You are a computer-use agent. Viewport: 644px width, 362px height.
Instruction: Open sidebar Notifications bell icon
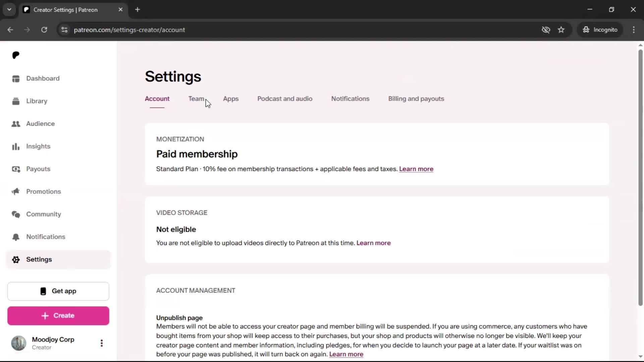pos(16,237)
